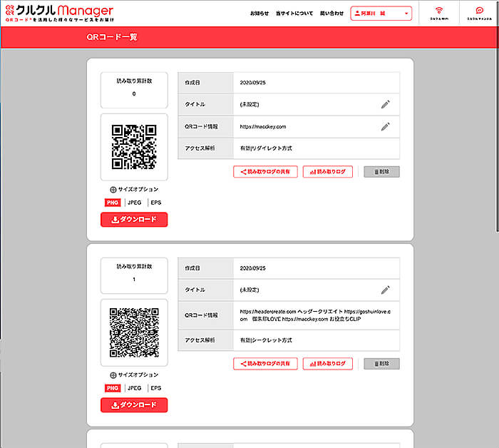Image resolution: width=499 pixels, height=448 pixels.
Task: Open the お知らせ menu item
Action: (259, 14)
